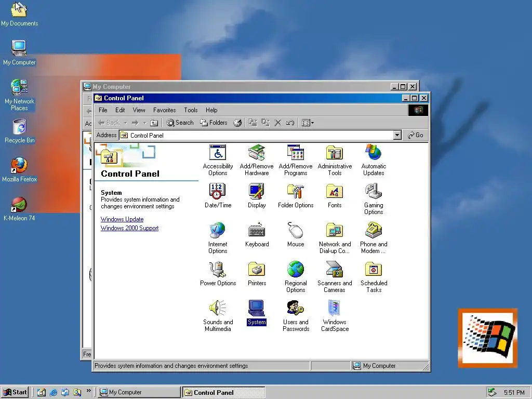Click the Go button

[x=416, y=135]
